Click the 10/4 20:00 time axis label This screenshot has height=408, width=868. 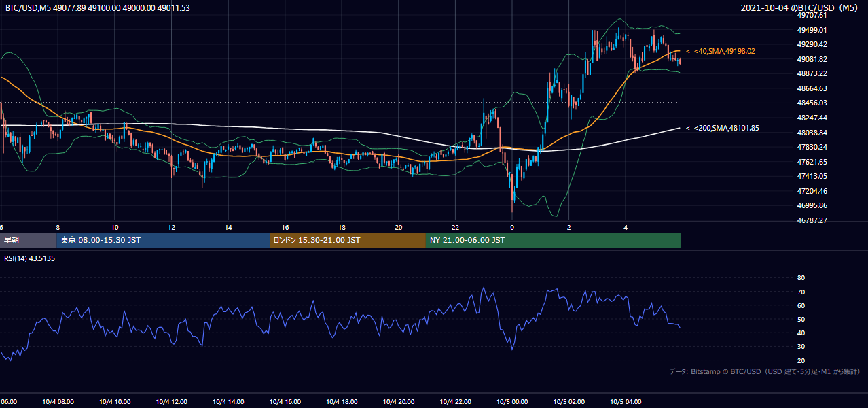click(399, 402)
